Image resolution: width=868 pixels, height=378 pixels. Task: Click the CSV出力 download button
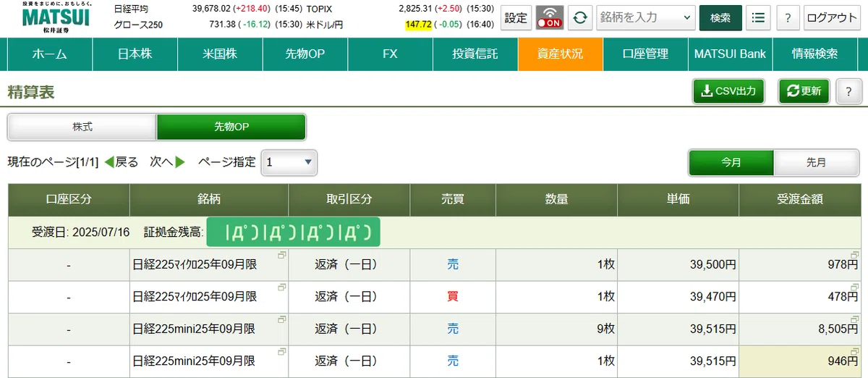[x=728, y=91]
